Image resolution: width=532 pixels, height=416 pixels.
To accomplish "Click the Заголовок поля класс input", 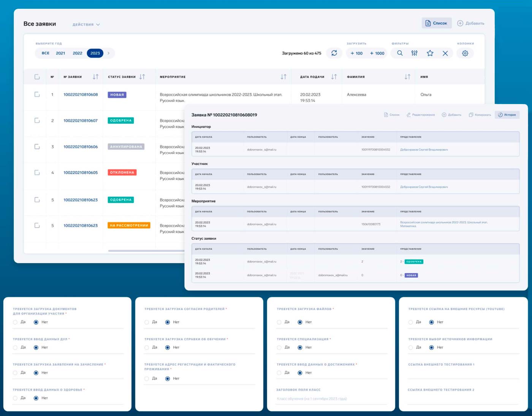I will point(332,399).
